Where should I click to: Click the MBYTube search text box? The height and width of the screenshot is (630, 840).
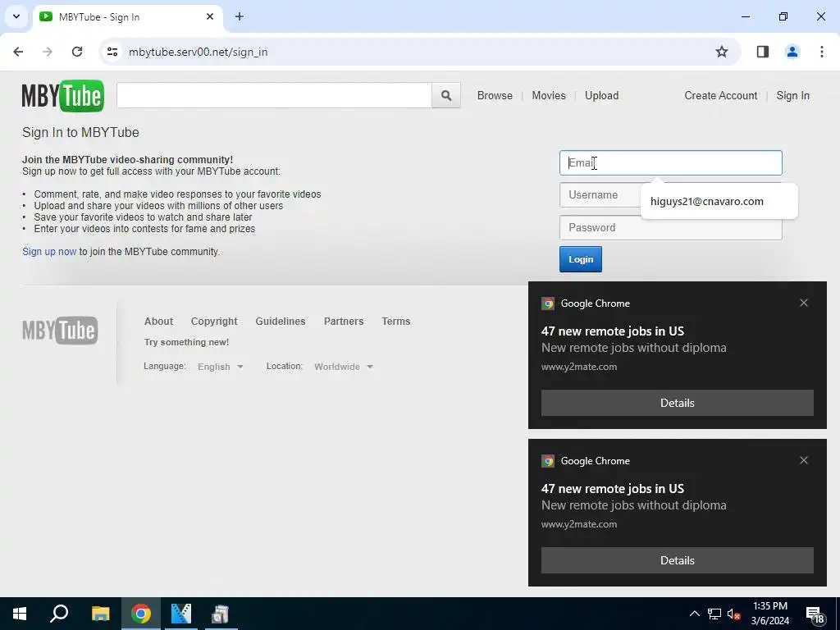[x=274, y=95]
